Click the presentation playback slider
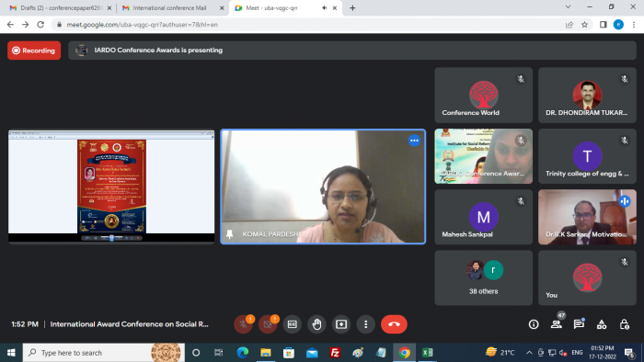Viewport: 644px width, 362px height. coord(111,238)
